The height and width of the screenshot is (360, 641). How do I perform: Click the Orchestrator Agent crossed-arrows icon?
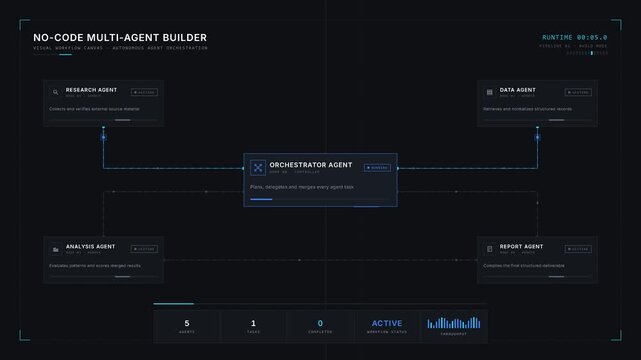click(x=258, y=168)
